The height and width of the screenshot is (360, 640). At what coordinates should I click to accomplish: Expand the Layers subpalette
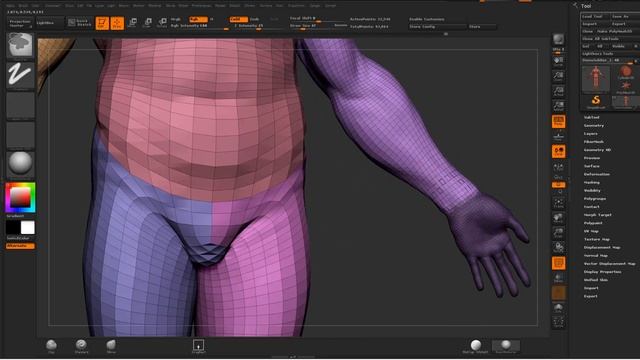click(590, 133)
